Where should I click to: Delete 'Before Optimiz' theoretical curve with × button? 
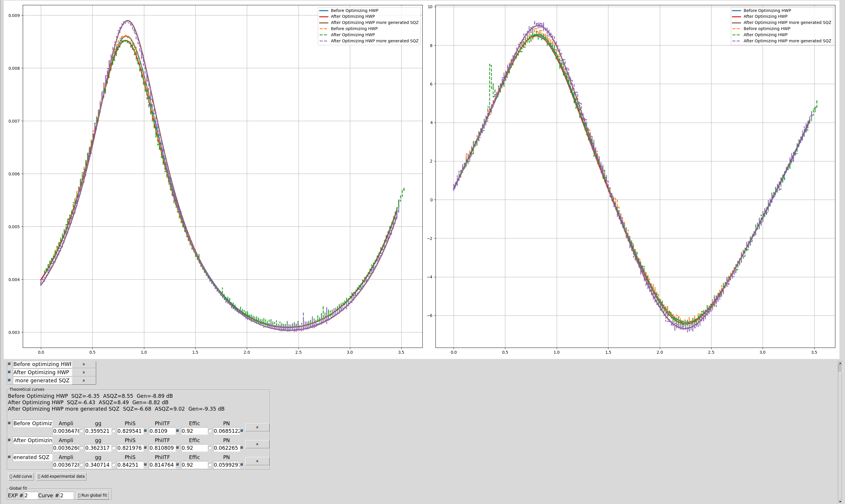coord(257,427)
